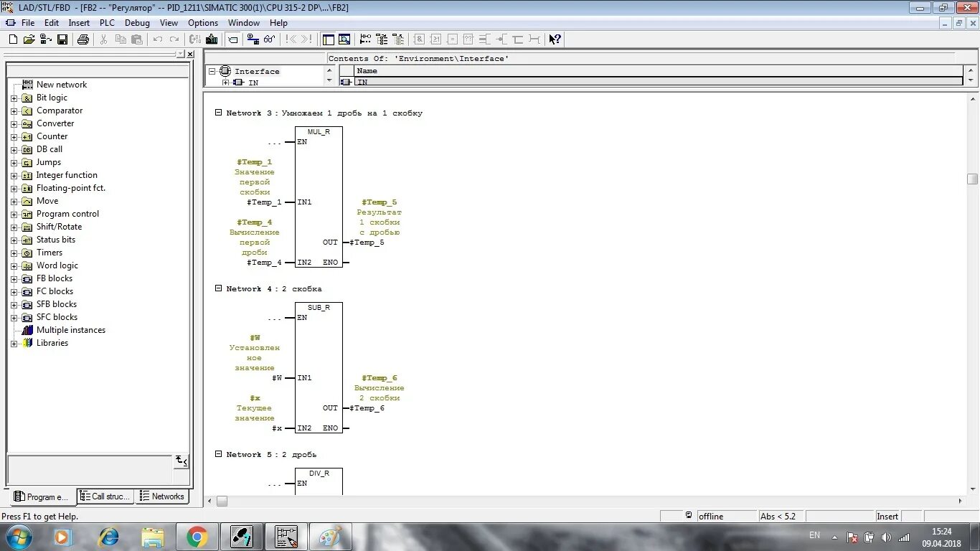Click the horizontal scrollbar right arrow

960,501
